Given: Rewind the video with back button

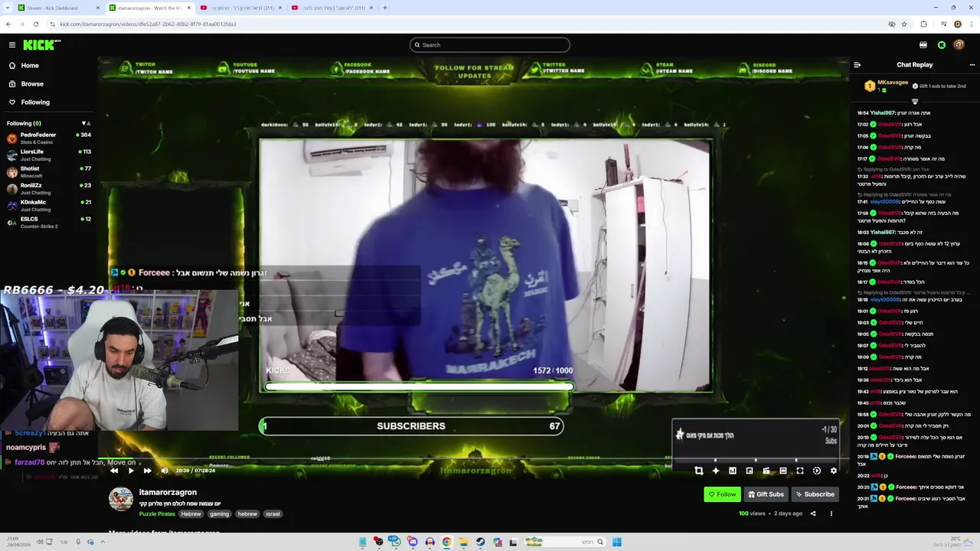Looking at the screenshot, I should point(114,471).
